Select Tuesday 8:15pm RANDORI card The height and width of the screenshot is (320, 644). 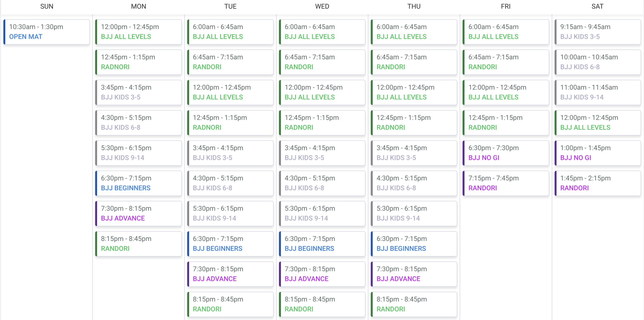[x=230, y=304]
